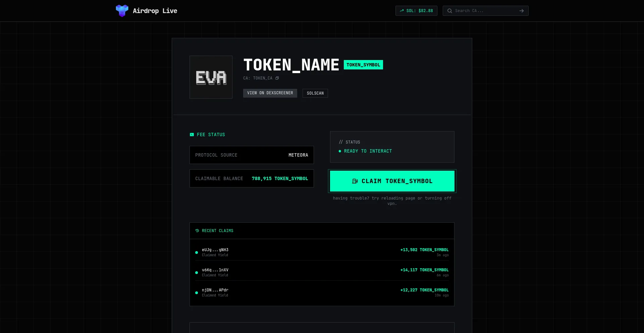
Task: Click the Airdrop Live site title
Action: tap(155, 11)
